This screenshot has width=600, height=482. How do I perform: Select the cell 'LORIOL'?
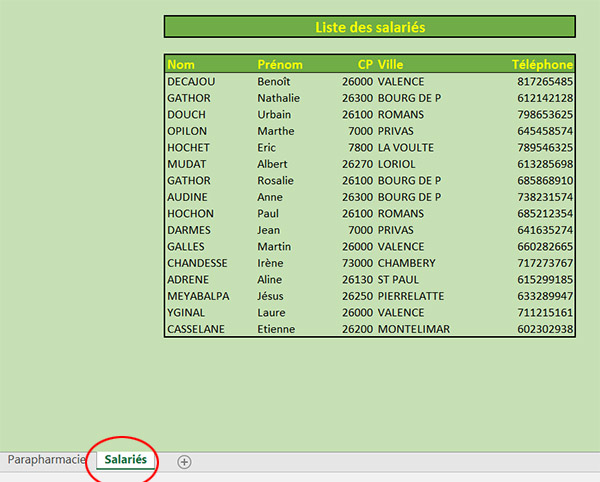point(396,164)
